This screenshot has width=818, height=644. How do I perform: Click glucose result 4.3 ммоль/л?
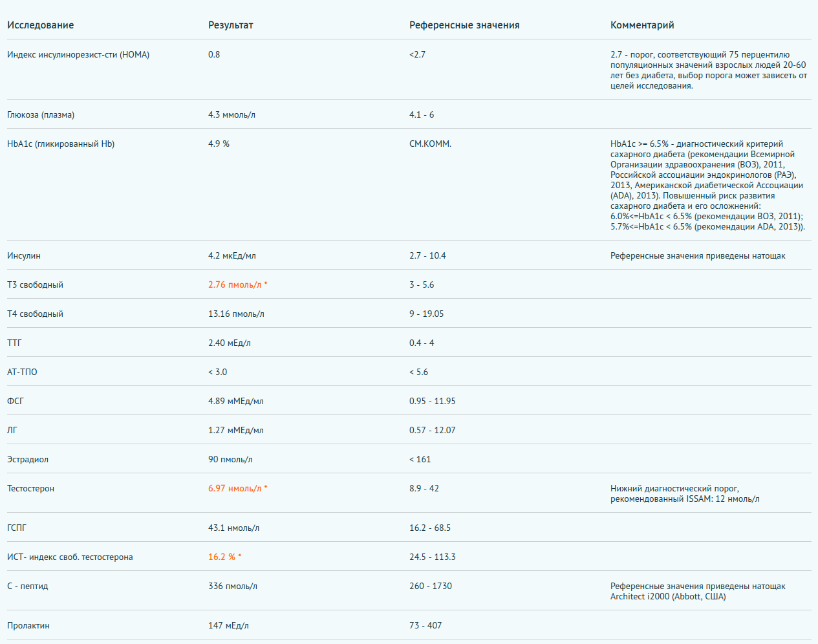tap(231, 115)
